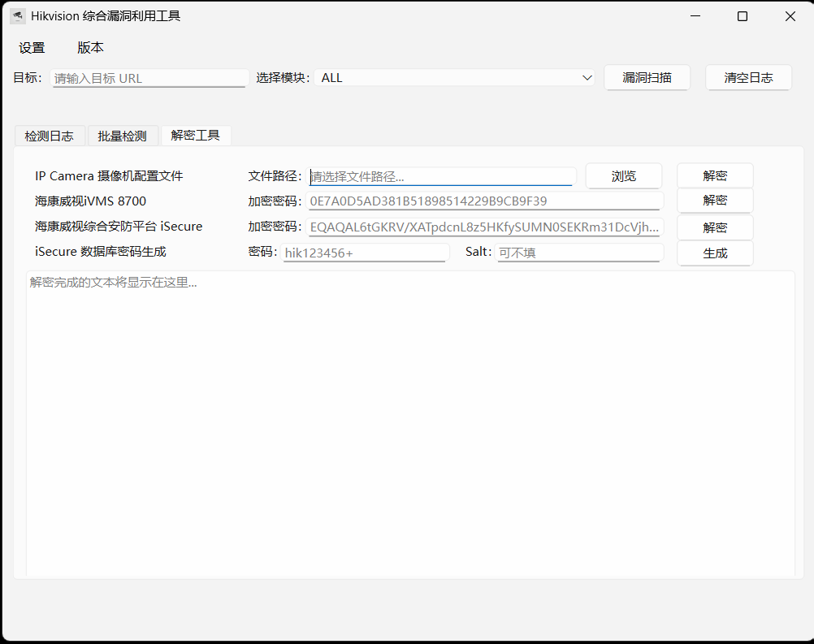
Task: Open the 设置 menu
Action: click(32, 47)
